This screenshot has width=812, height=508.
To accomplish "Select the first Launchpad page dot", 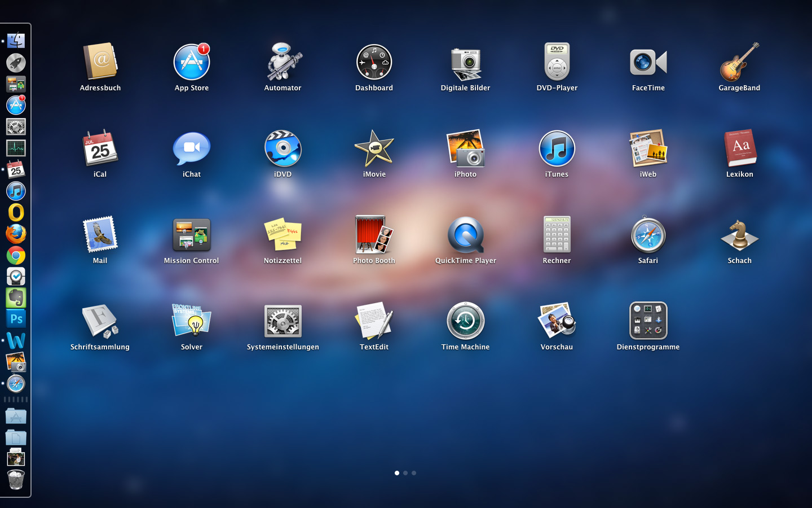I will click(x=397, y=473).
